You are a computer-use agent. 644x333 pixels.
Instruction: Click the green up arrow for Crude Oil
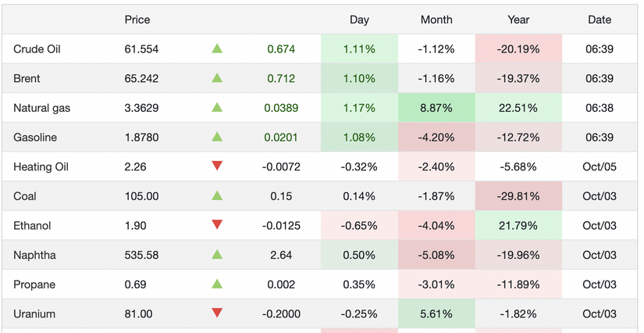click(217, 49)
